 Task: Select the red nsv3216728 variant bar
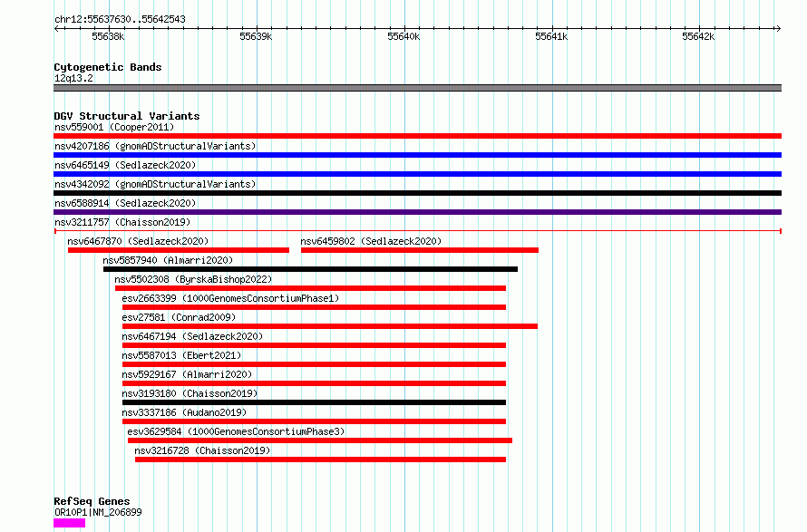coord(320,459)
